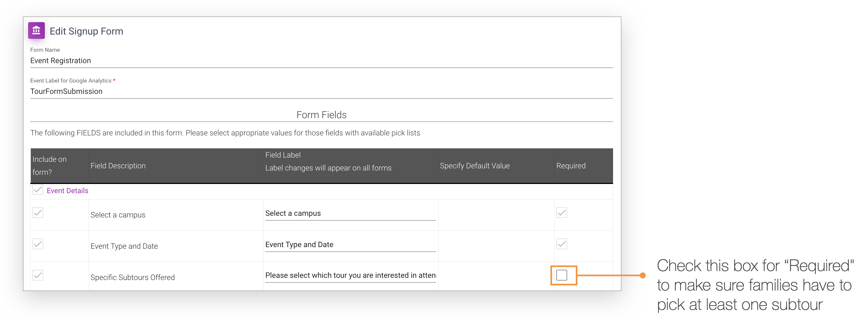
Task: Click the purple institution icon beside Edit Signup Form
Action: pos(36,31)
